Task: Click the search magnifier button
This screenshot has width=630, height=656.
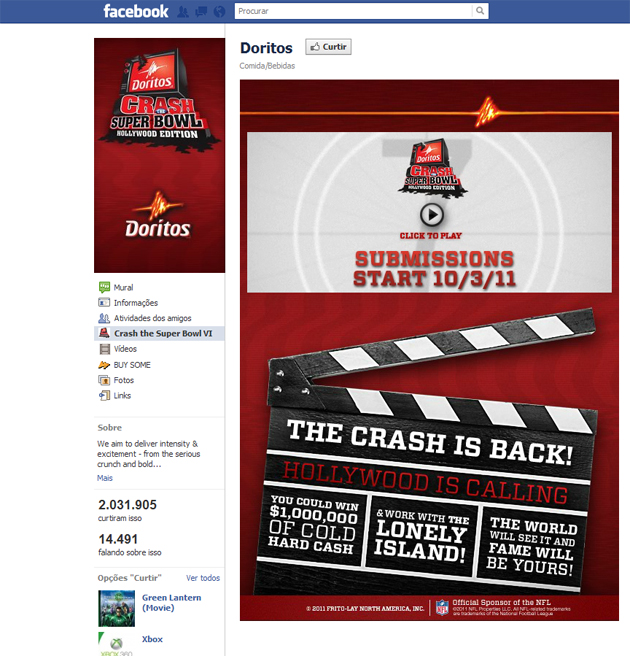Action: pyautogui.click(x=480, y=11)
